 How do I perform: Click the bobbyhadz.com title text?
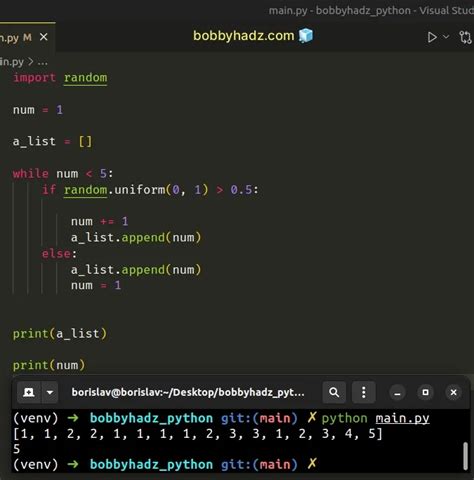tap(244, 36)
